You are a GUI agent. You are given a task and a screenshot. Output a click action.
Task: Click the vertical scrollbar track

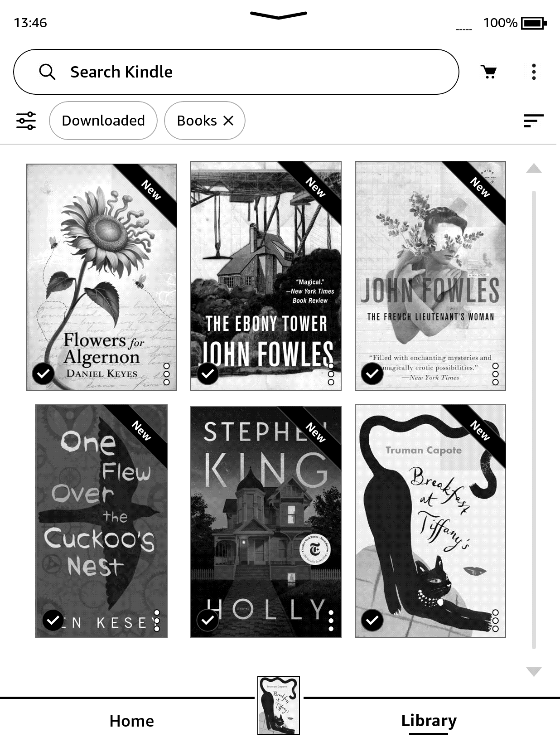[x=534, y=420]
